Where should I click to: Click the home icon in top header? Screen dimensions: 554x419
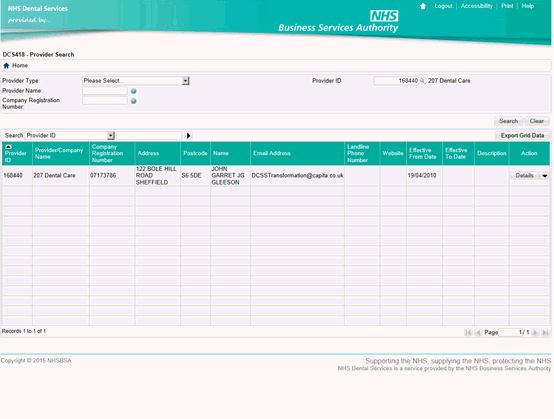tap(423, 6)
